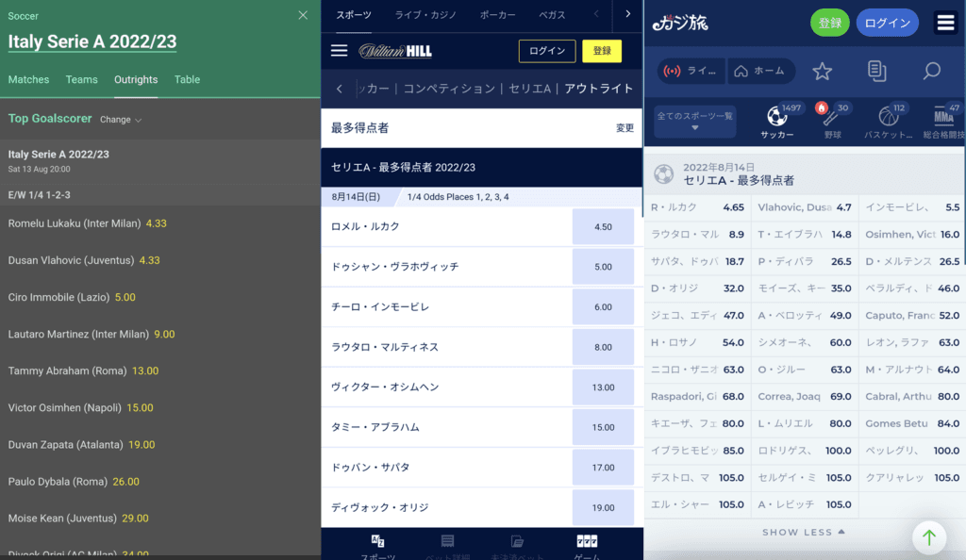Open the Table tab

[187, 79]
